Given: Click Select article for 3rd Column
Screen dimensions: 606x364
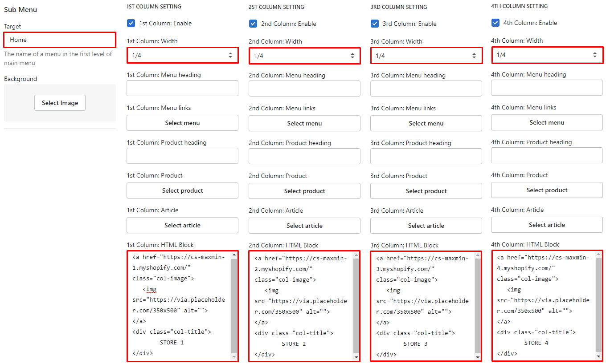Looking at the screenshot, I should [426, 226].
